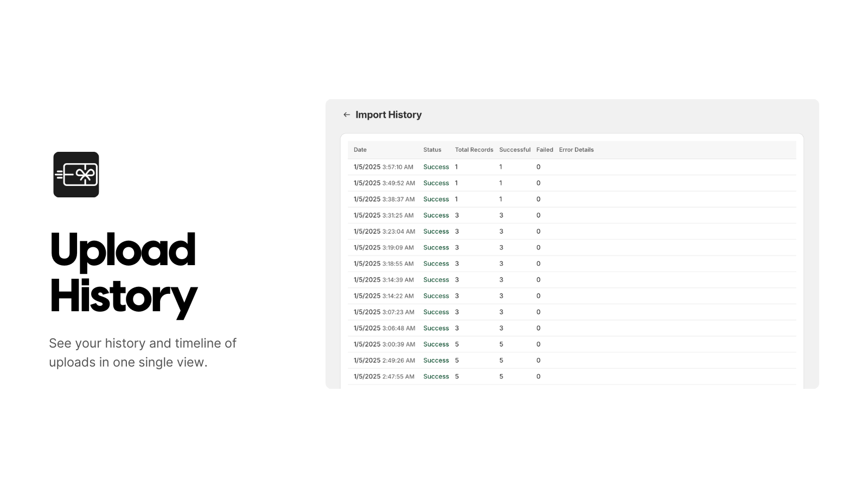Open the Success link for the 3:49:52 AM import
The height and width of the screenshot is (488, 868).
tap(436, 183)
